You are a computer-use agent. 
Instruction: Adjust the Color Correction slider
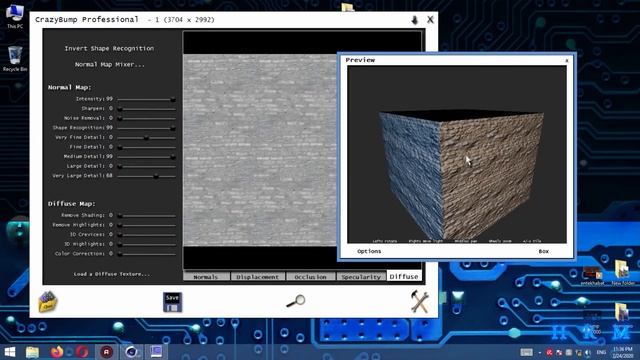point(146,254)
